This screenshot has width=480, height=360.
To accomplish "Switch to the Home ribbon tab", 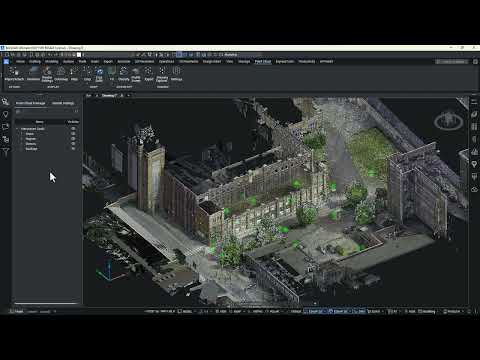I will click(20, 62).
